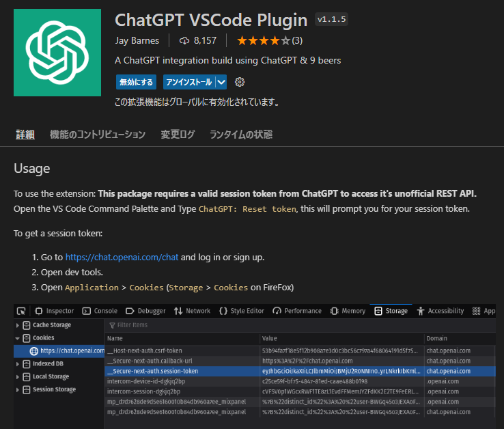Viewport: 504px width, 429px height.
Task: Open the Style Editor devtools tab
Action: pyautogui.click(x=242, y=311)
